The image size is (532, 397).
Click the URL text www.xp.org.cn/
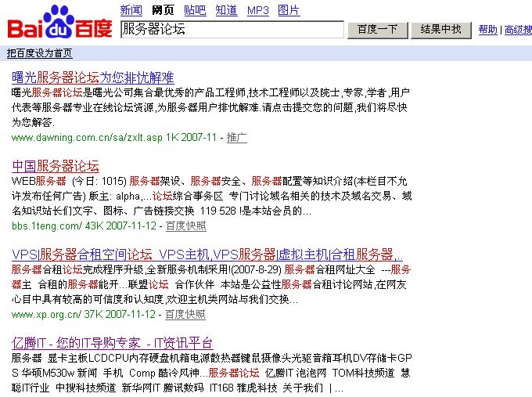(x=46, y=315)
